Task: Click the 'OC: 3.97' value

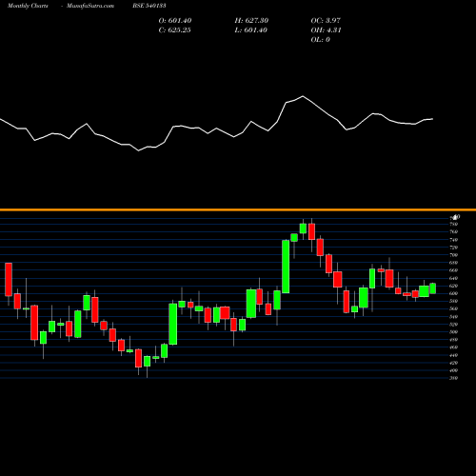Action: click(326, 21)
